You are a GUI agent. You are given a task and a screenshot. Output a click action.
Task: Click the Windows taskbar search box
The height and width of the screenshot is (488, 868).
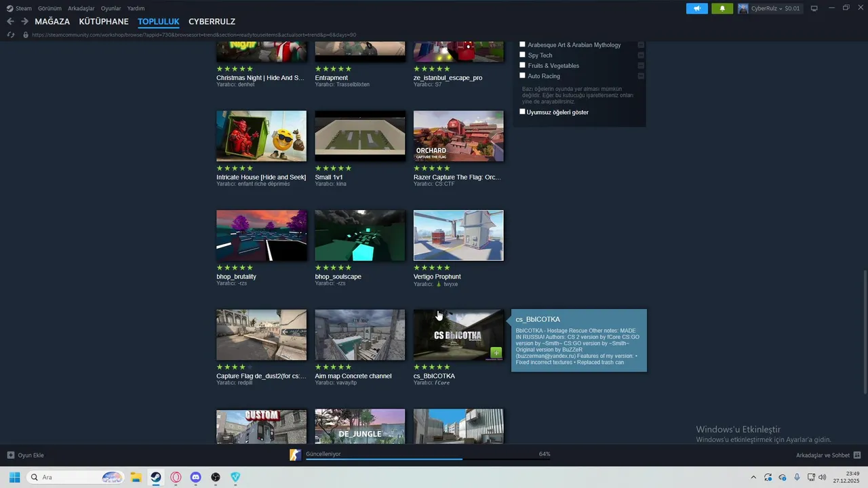pos(76,477)
